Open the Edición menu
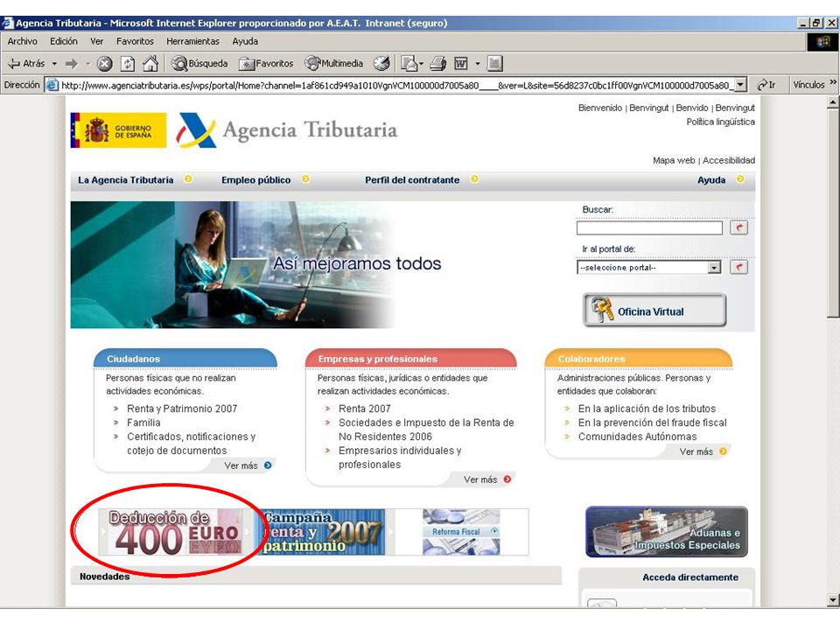The width and height of the screenshot is (840, 630). click(64, 41)
